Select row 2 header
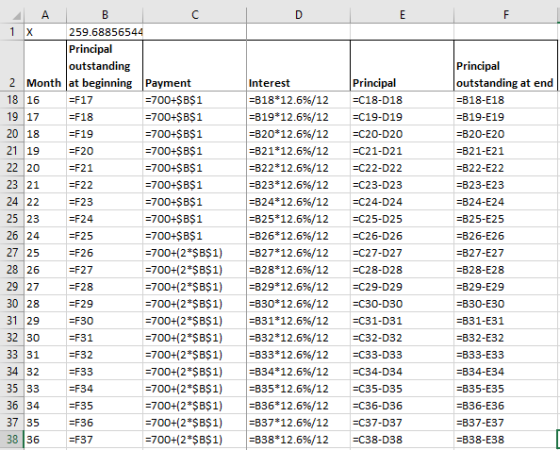Viewport: 560px width, 450px height. coord(12,66)
